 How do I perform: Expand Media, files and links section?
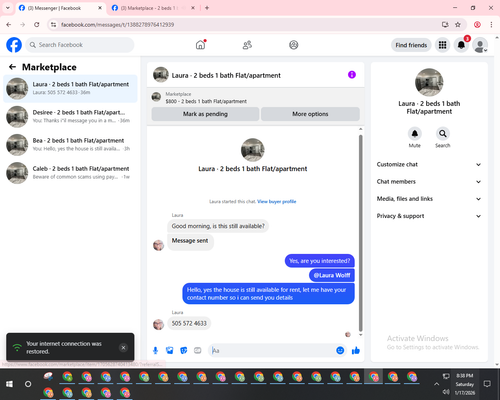click(429, 199)
